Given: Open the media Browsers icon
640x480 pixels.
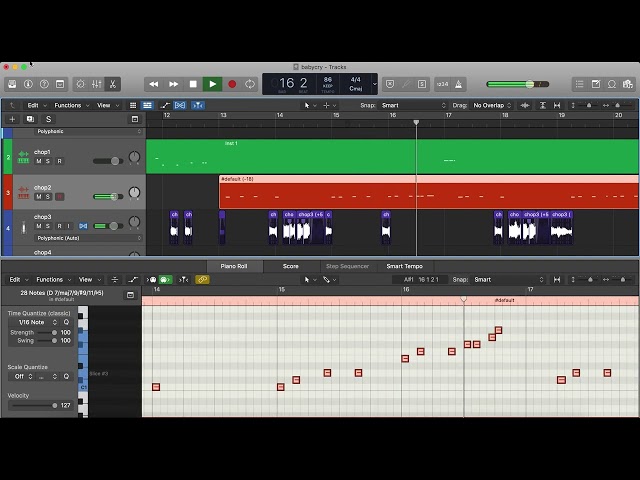Looking at the screenshot, I should [x=628, y=84].
